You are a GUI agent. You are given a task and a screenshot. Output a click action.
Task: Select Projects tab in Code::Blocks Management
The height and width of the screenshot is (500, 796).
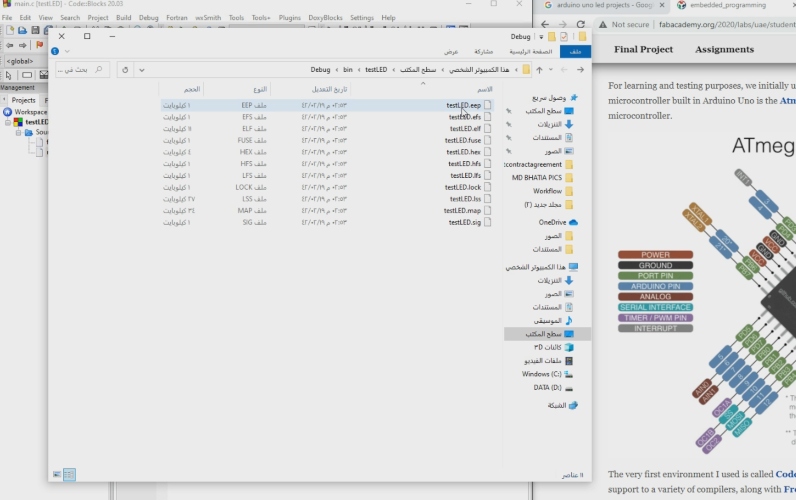pos(23,100)
